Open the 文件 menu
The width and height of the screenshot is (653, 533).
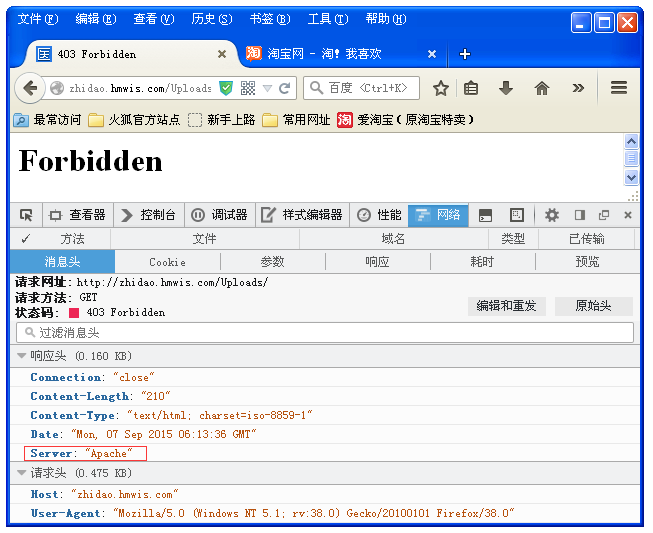(37, 19)
